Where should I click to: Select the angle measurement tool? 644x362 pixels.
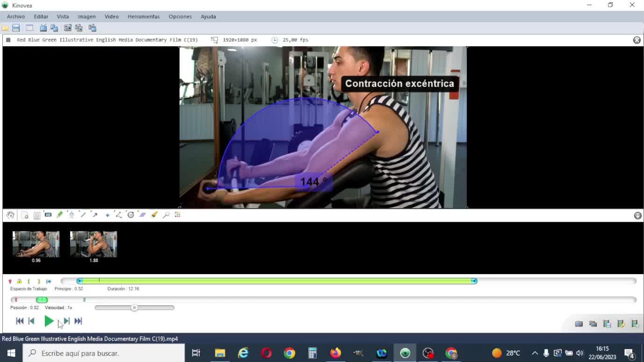(119, 215)
